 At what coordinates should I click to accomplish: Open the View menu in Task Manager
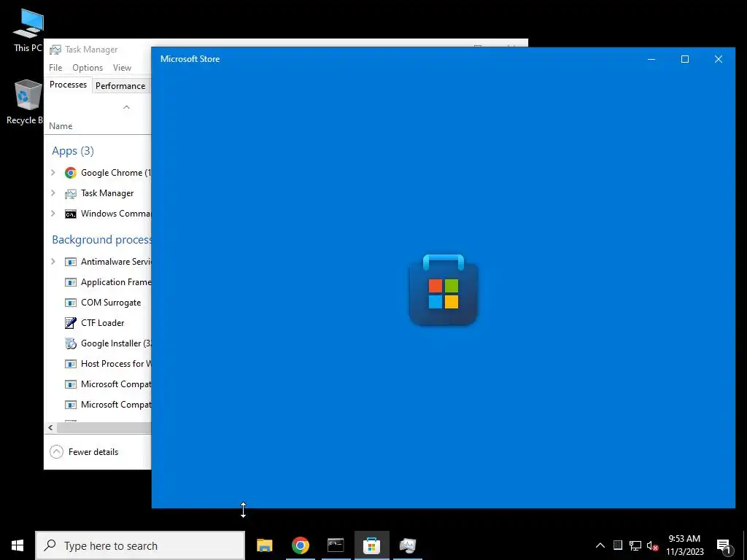click(x=122, y=68)
